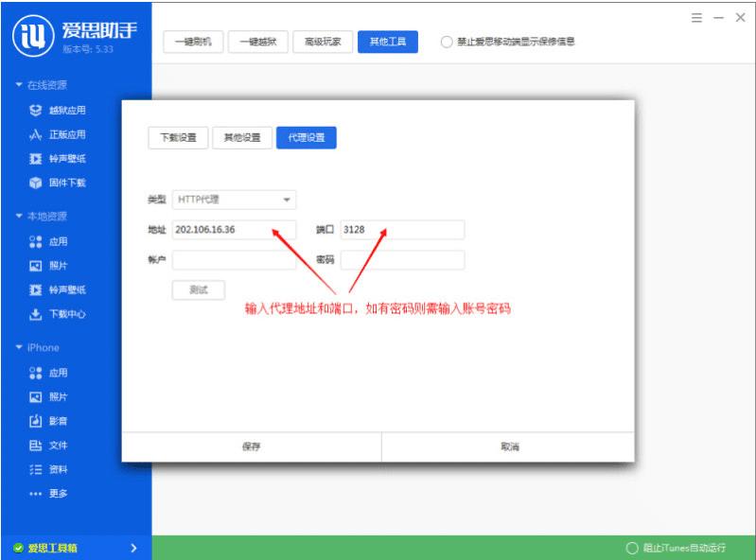Open 越狱应用 sidebar icon
756x560 pixels.
coord(35,111)
